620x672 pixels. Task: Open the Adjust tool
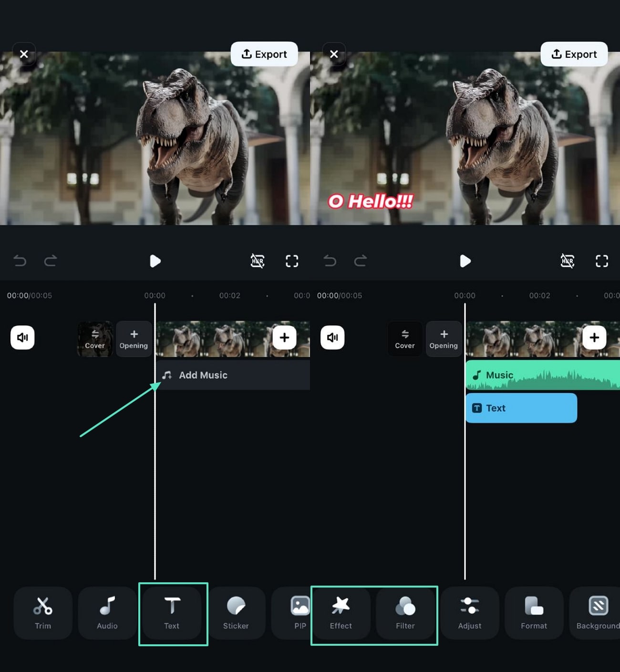pyautogui.click(x=470, y=613)
